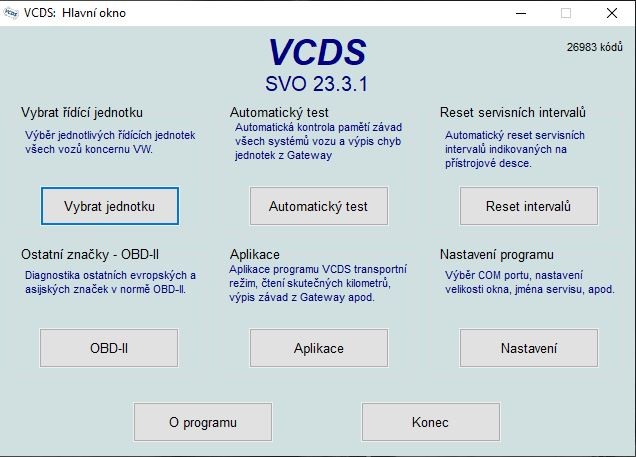Open the OBD-II diagnostics button
Image resolution: width=636 pixels, height=457 pixels.
[x=109, y=348]
